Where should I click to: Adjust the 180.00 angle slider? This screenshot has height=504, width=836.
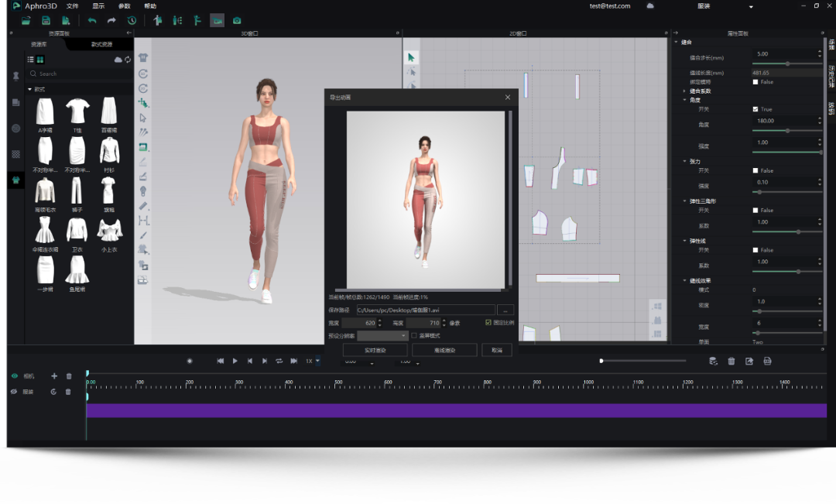787,131
